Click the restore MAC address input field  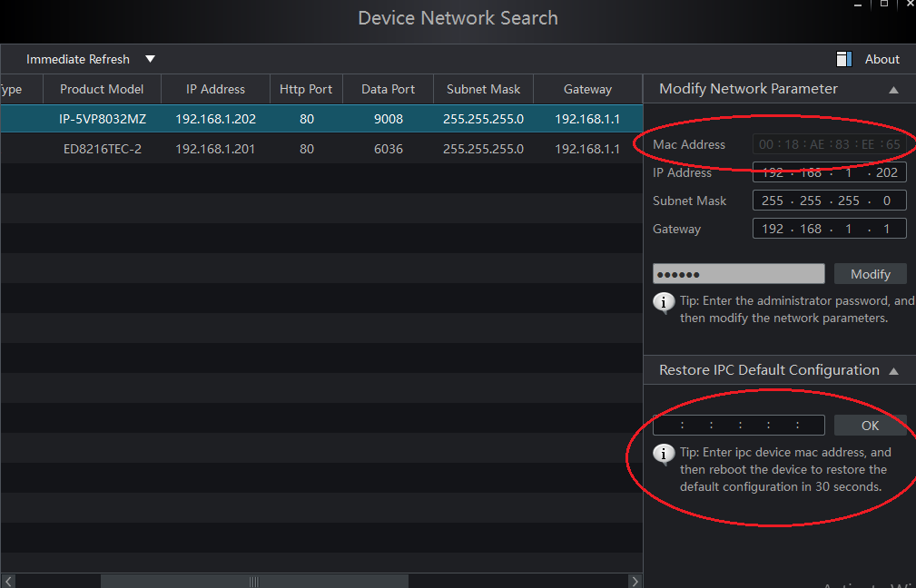(738, 425)
